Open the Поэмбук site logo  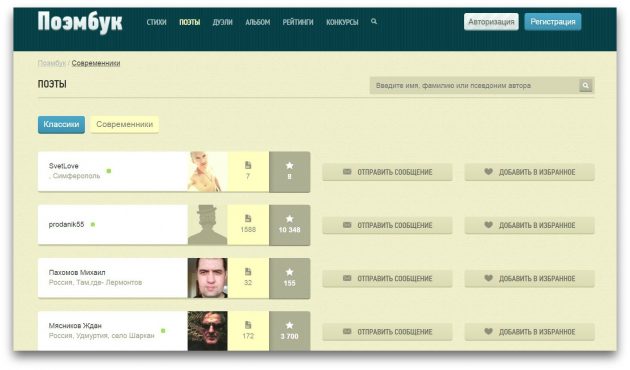(x=80, y=22)
